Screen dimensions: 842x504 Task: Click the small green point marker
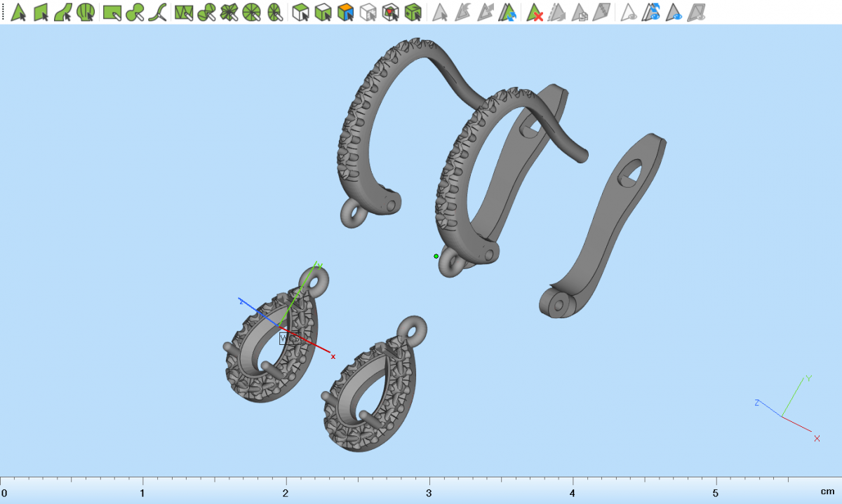coord(436,257)
